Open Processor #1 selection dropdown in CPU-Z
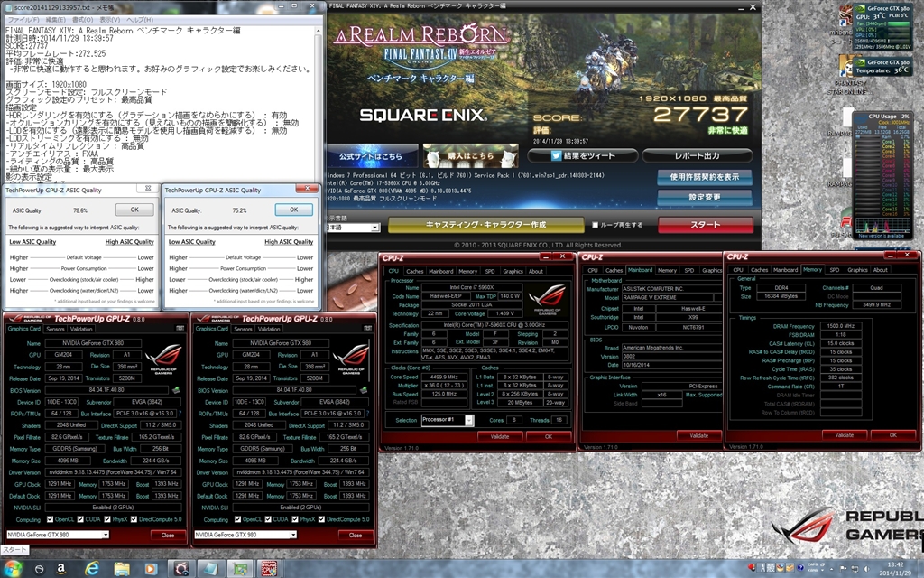The height and width of the screenshot is (578, 924). (468, 420)
